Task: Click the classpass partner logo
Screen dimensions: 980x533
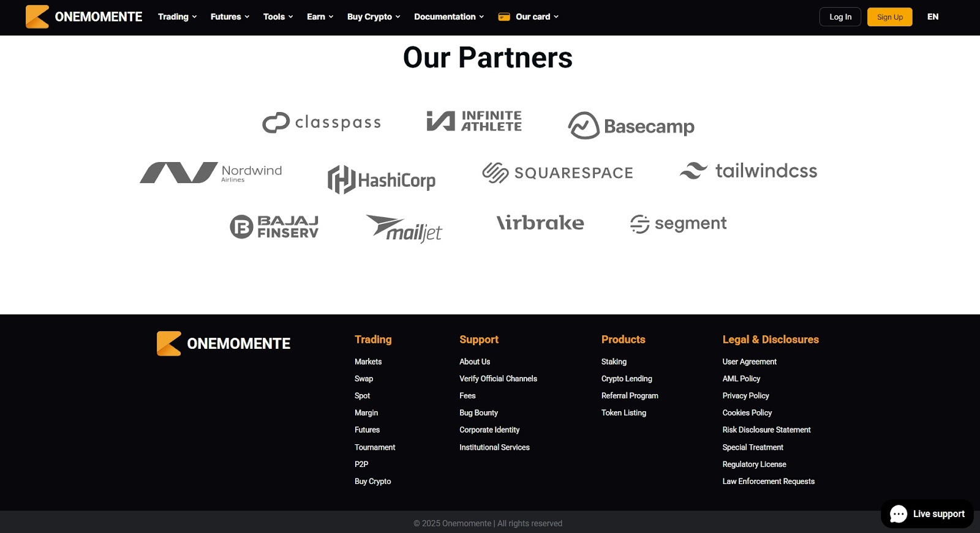Action: coord(322,122)
